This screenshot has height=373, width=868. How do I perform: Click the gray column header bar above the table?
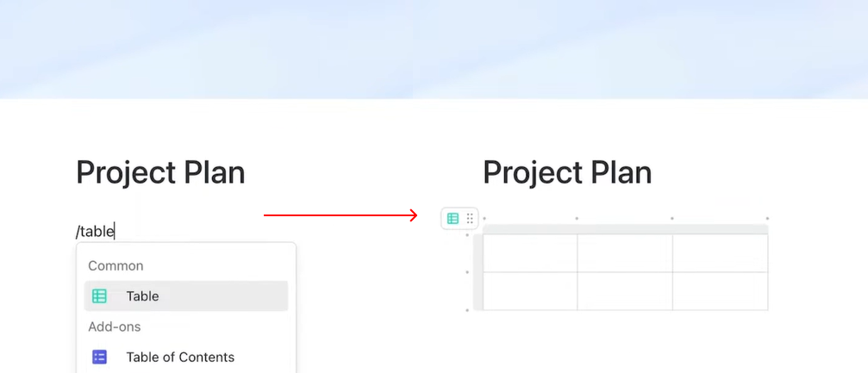point(625,229)
